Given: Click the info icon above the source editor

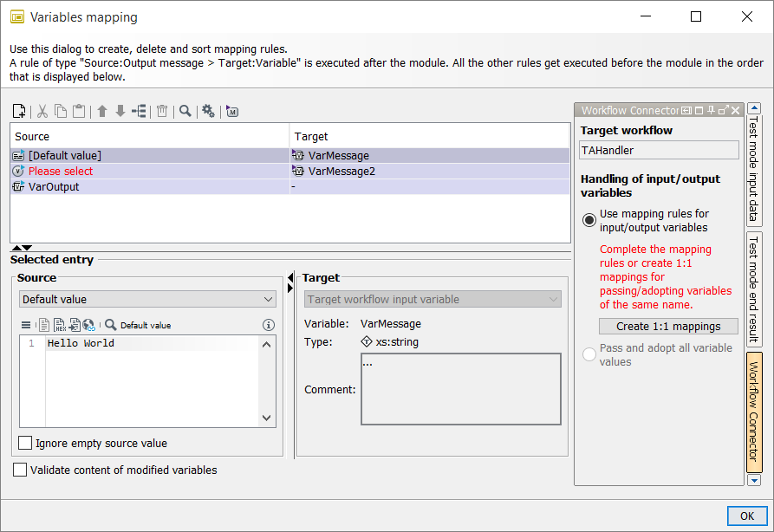Looking at the screenshot, I should pos(268,325).
